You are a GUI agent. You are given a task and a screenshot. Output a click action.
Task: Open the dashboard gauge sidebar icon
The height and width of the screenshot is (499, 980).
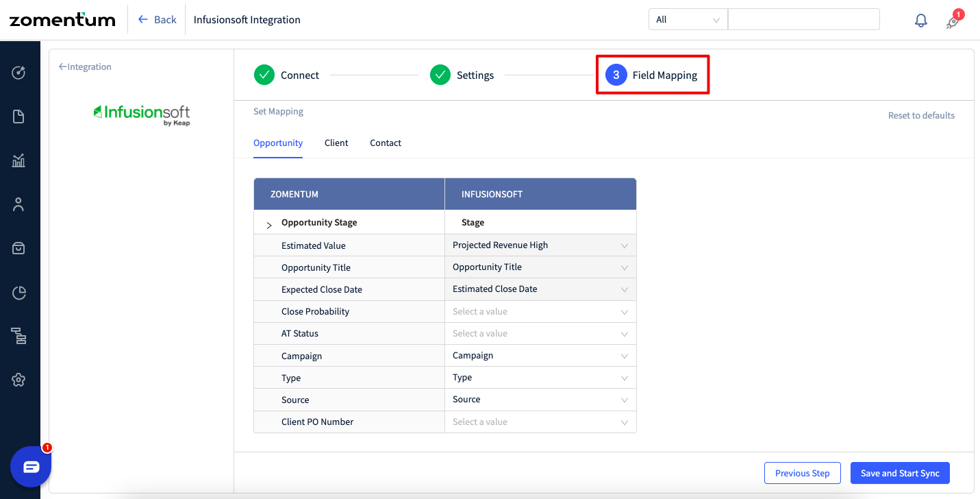pos(18,73)
